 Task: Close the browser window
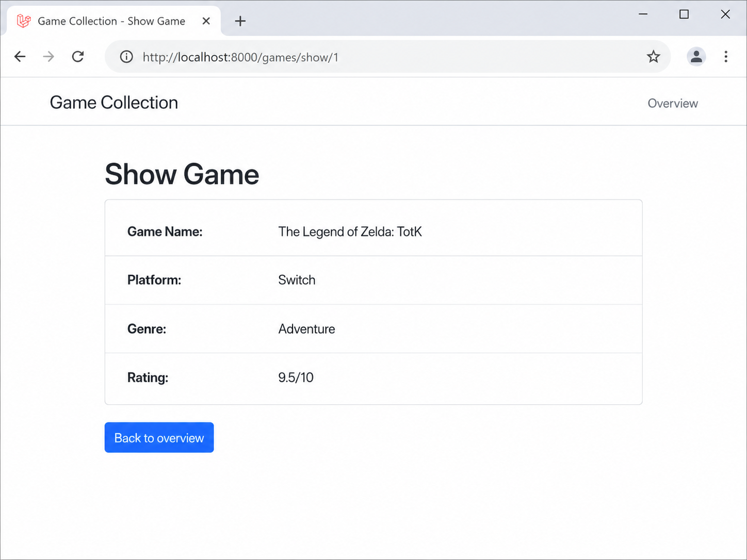(x=725, y=14)
